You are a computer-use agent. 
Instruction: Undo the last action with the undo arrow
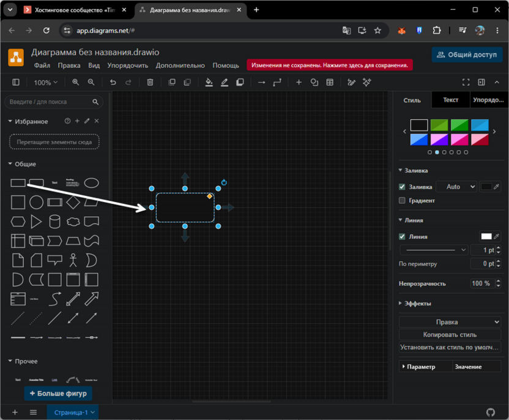point(113,83)
